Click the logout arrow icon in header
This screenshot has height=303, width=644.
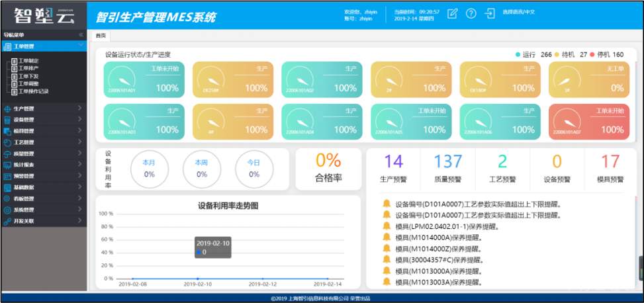click(490, 13)
